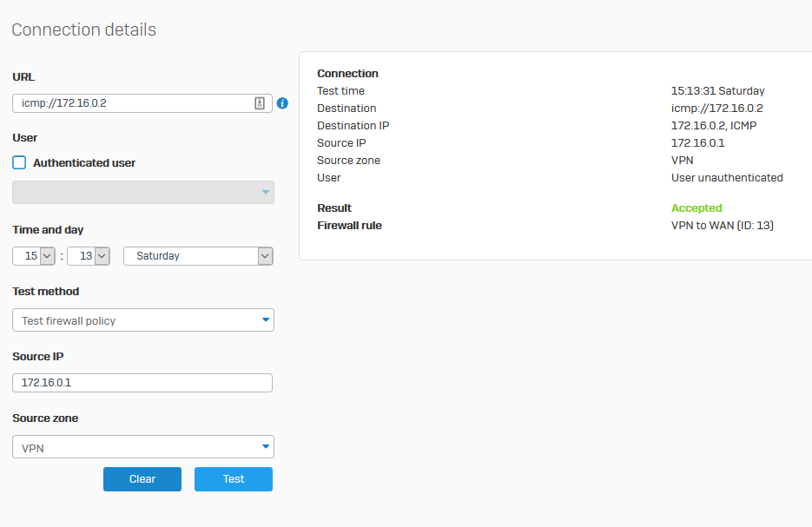Screen dimensions: 812x527
Task: Click the User unauthenticated value in results
Action: 727,178
